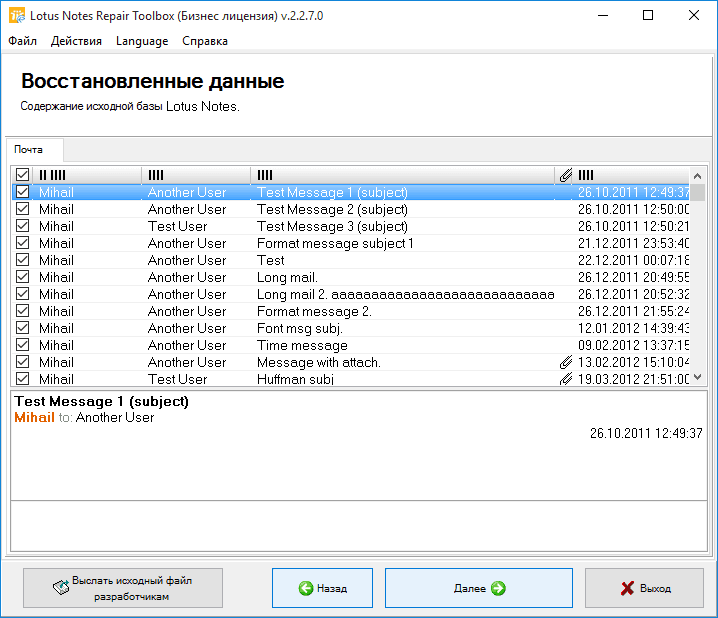Uncheck the Time message row checkbox
This screenshot has width=718, height=618.
[22, 345]
